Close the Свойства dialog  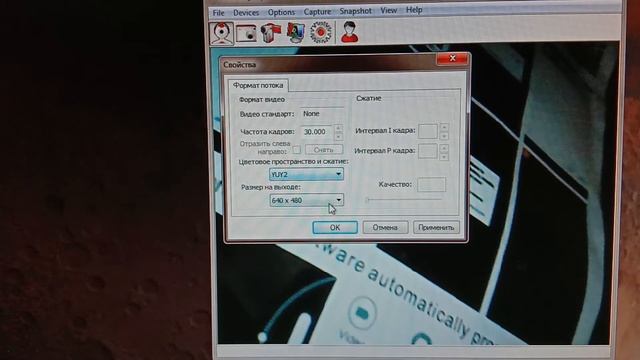tap(452, 59)
